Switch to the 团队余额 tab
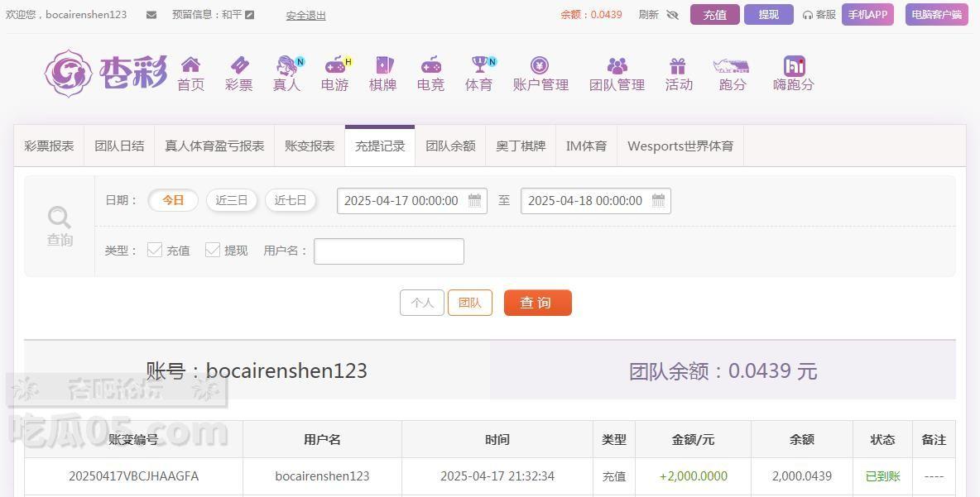980x497 pixels. click(450, 146)
